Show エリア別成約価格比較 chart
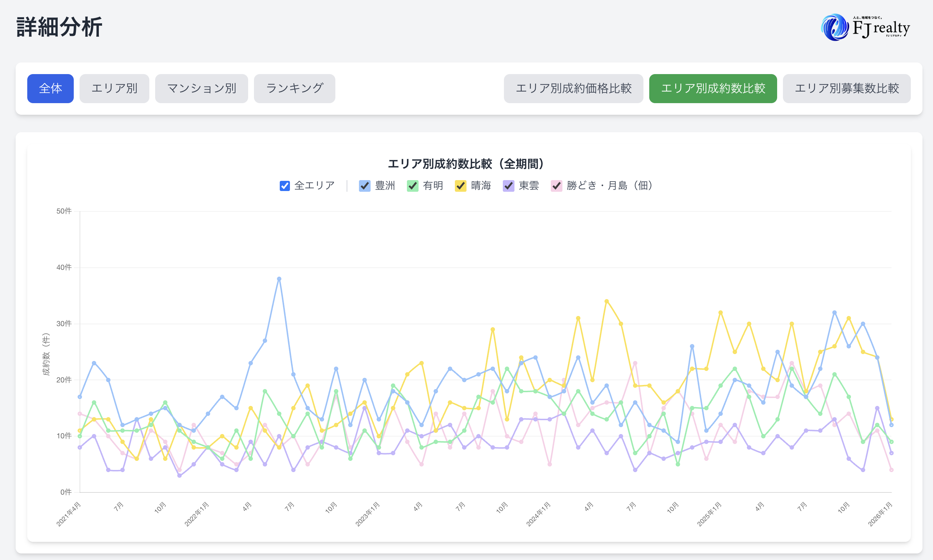Viewport: 933px width, 560px height. point(573,88)
